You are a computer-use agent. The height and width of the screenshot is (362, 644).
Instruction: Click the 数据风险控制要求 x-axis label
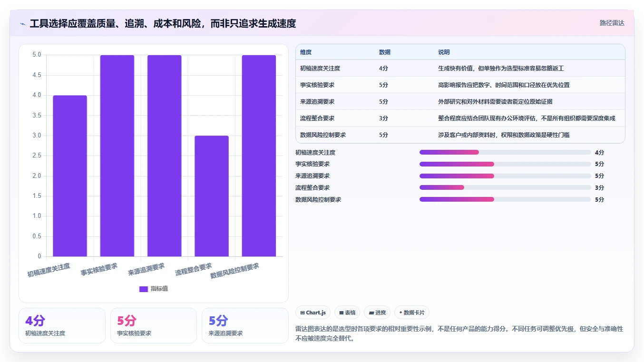coord(235,271)
